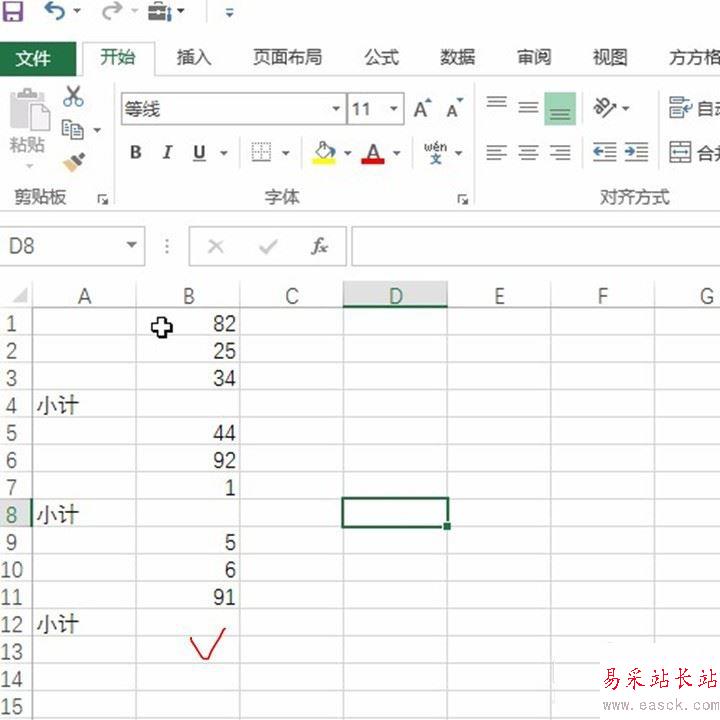The width and height of the screenshot is (720, 720).
Task: Open the 字体 dialog launcher
Action: coord(462,199)
